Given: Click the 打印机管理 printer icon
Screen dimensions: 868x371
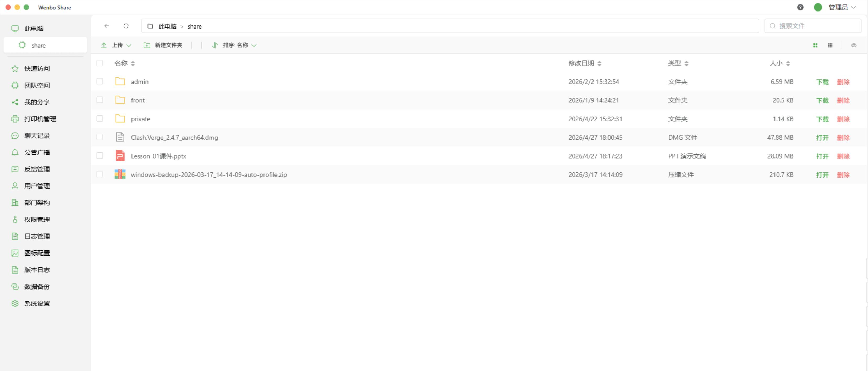Looking at the screenshot, I should [x=15, y=119].
